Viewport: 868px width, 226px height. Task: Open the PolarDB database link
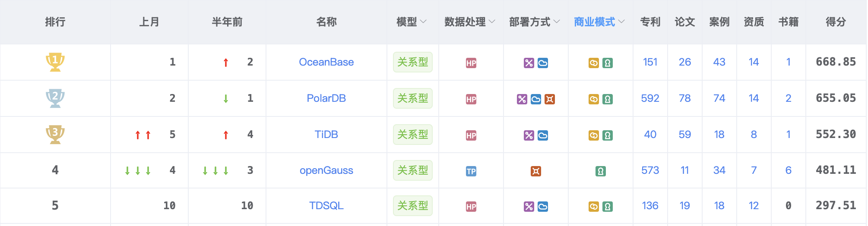click(x=326, y=98)
